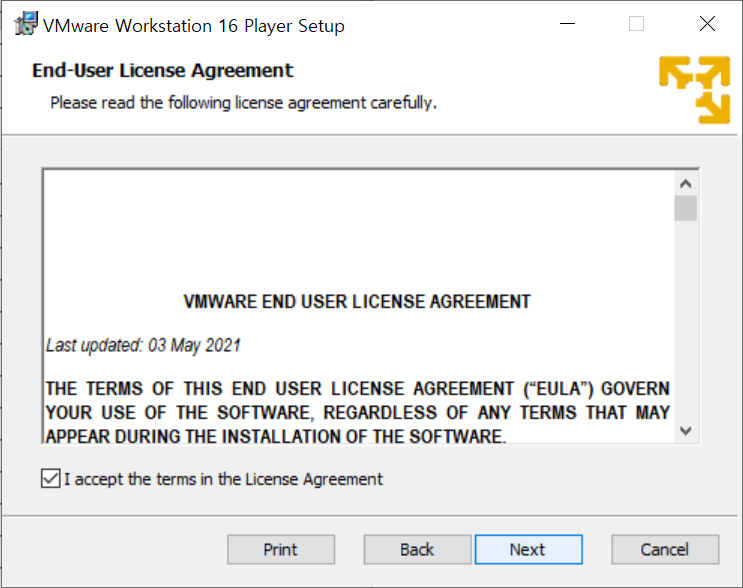Click 'Last updated: 03 May 2021' text
The image size is (743, 588).
[x=143, y=345]
